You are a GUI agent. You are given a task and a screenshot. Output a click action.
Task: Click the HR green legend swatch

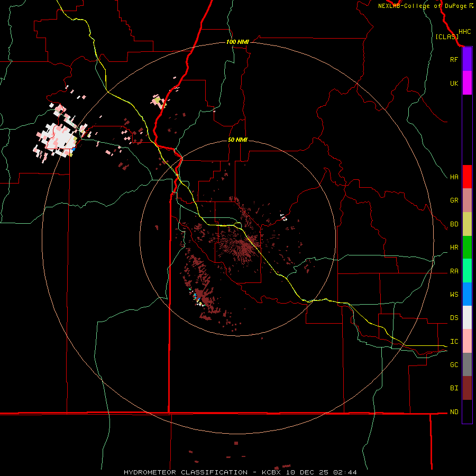point(467,248)
